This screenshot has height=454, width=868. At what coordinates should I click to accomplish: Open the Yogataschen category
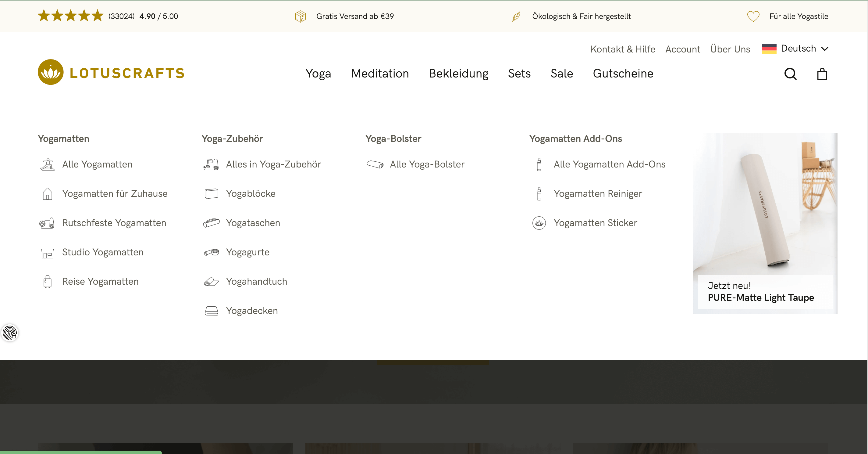pyautogui.click(x=253, y=223)
